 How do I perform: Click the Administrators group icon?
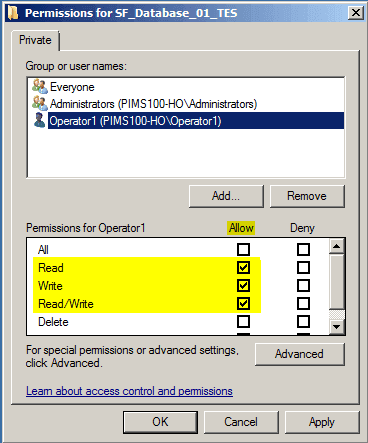click(x=40, y=103)
